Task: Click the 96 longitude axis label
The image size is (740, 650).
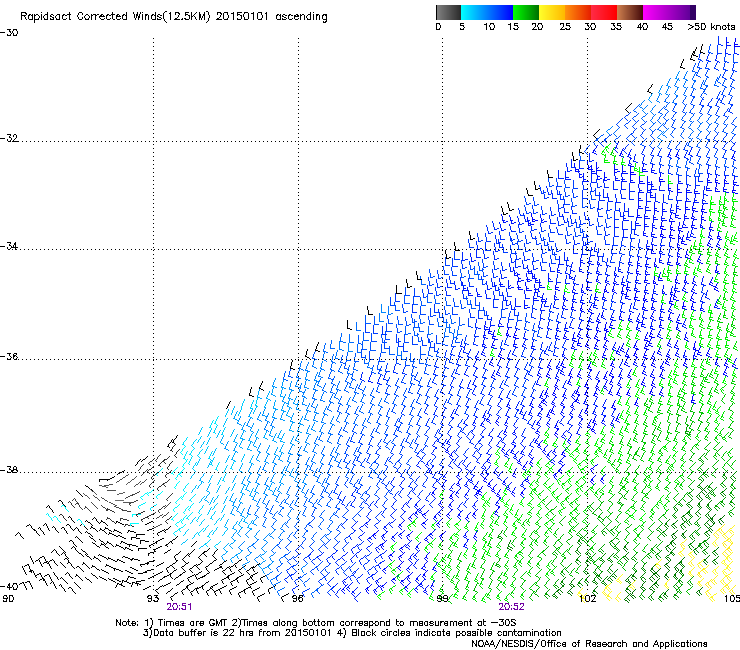Action: coord(297,599)
